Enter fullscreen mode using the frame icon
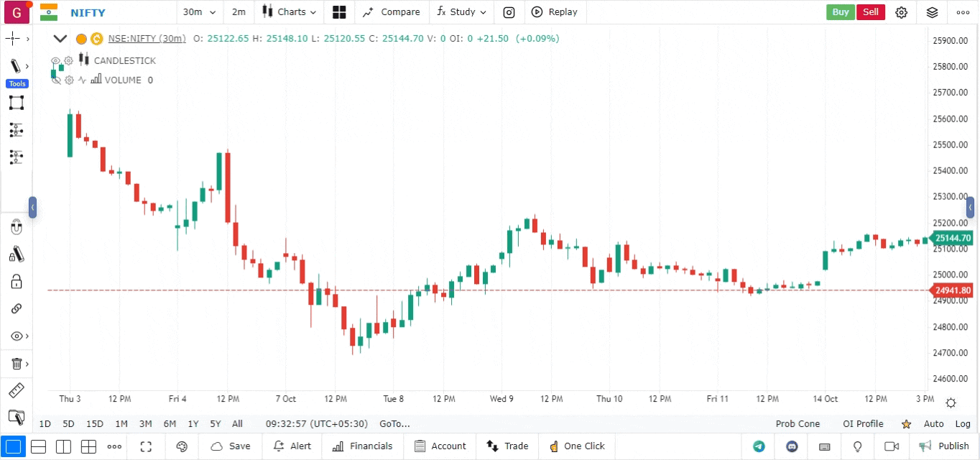Screen dimensions: 980x460 coord(146,446)
